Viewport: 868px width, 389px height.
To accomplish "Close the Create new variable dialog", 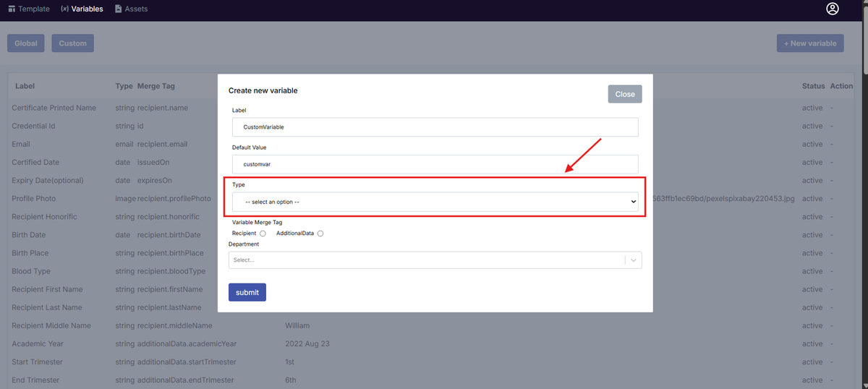I will [625, 94].
